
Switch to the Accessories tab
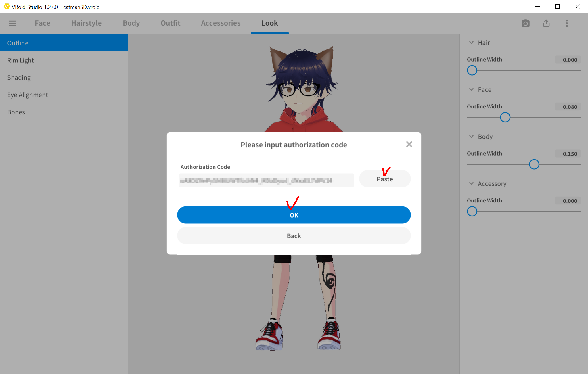pos(221,23)
